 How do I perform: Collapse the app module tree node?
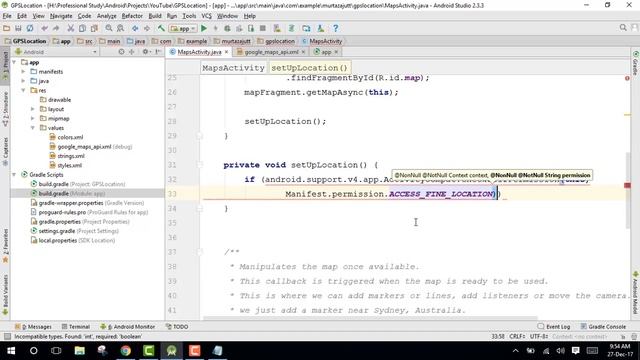14,62
